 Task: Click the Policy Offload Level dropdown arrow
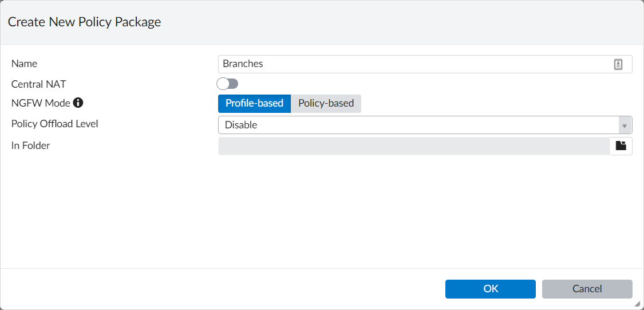[625, 125]
